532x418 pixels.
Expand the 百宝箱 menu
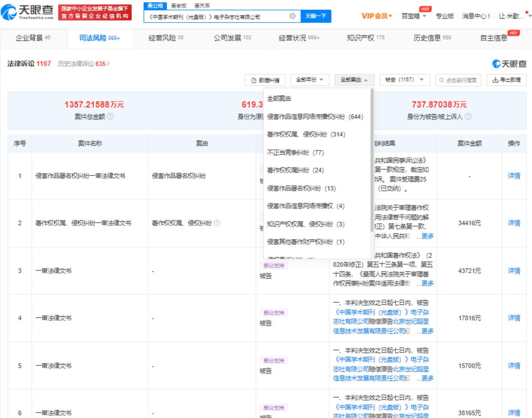[x=414, y=16]
